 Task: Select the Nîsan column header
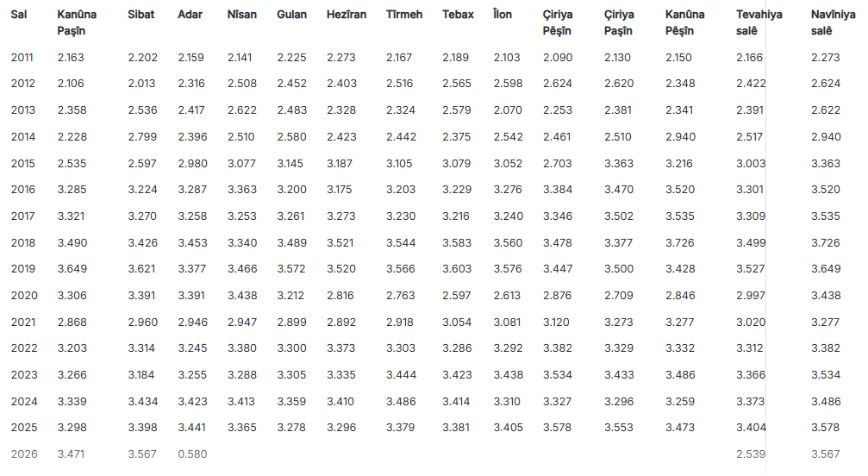[x=241, y=15]
